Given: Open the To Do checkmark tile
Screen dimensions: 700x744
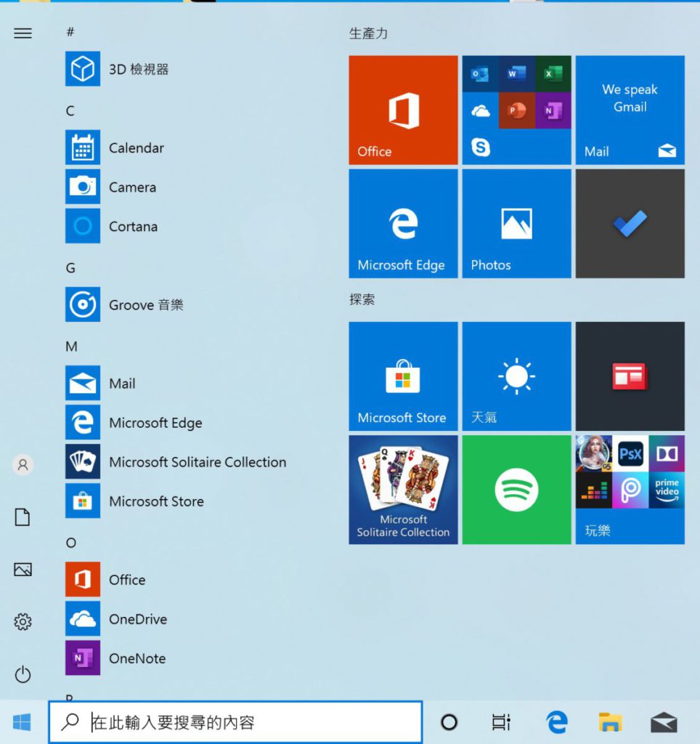Looking at the screenshot, I should click(x=630, y=224).
